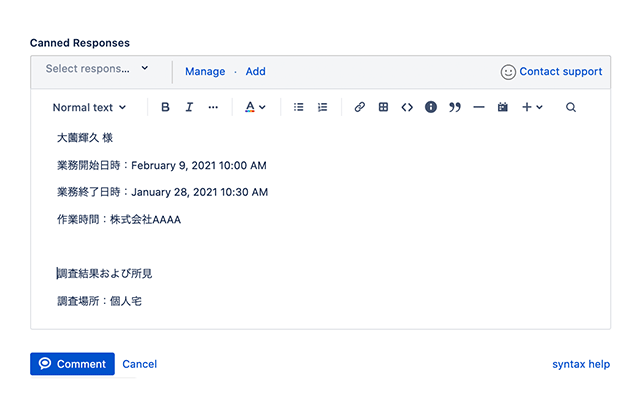
Task: Insert a block quote
Action: point(455,107)
